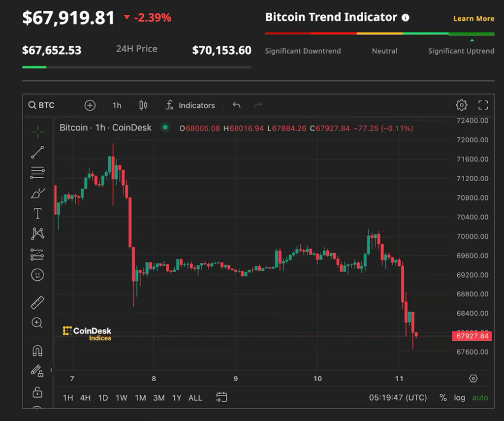Select the crosshair cursor tool

37,131
